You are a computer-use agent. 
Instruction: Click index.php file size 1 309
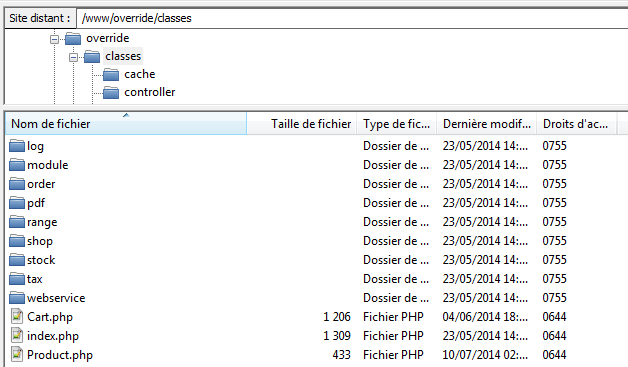[337, 336]
